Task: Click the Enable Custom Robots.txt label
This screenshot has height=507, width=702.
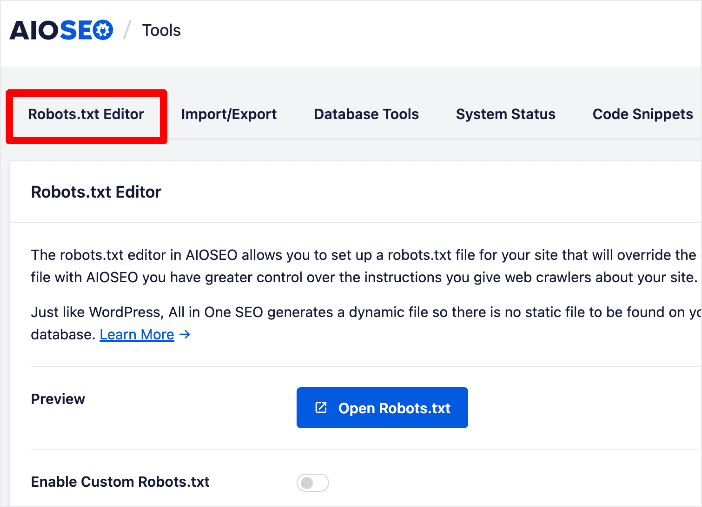Action: pyautogui.click(x=120, y=482)
